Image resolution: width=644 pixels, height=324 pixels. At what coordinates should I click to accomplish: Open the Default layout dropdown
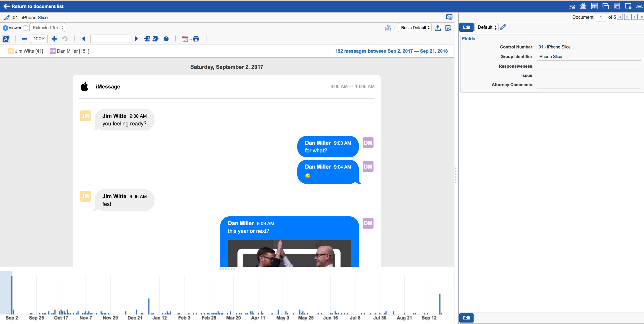pyautogui.click(x=486, y=27)
